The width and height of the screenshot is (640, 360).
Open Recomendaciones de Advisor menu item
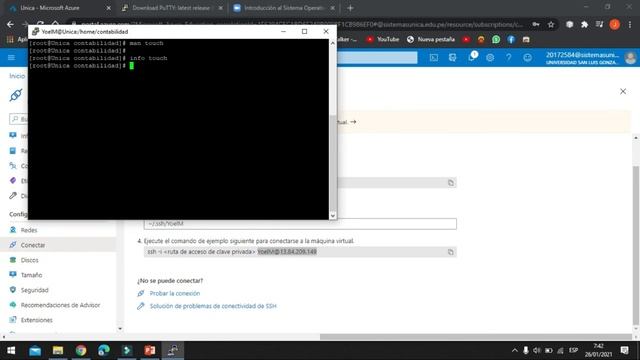coord(59,305)
